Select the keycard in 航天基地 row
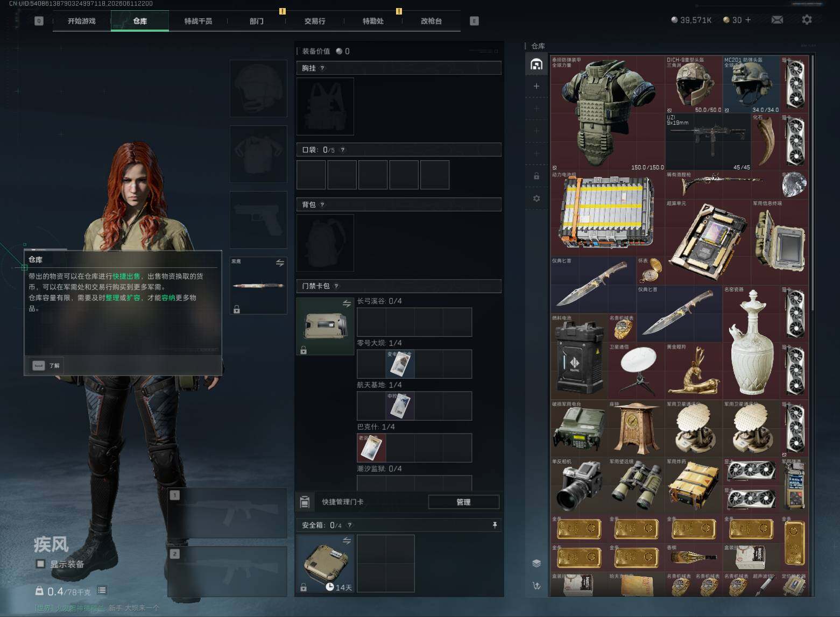 (400, 406)
